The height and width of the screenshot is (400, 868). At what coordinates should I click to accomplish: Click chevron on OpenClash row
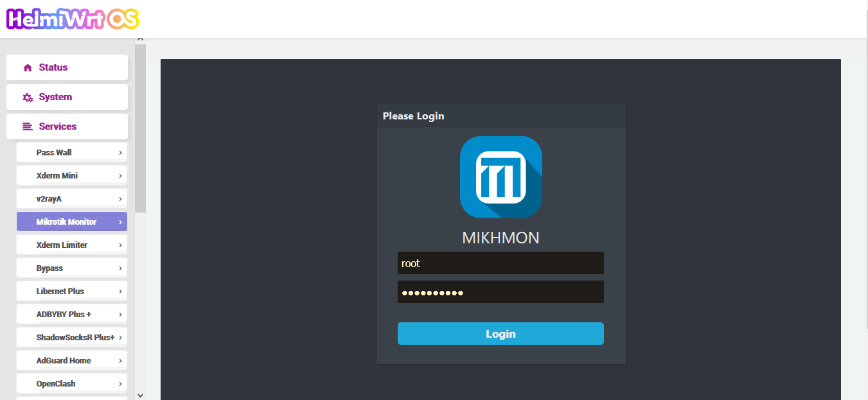pyautogui.click(x=120, y=384)
